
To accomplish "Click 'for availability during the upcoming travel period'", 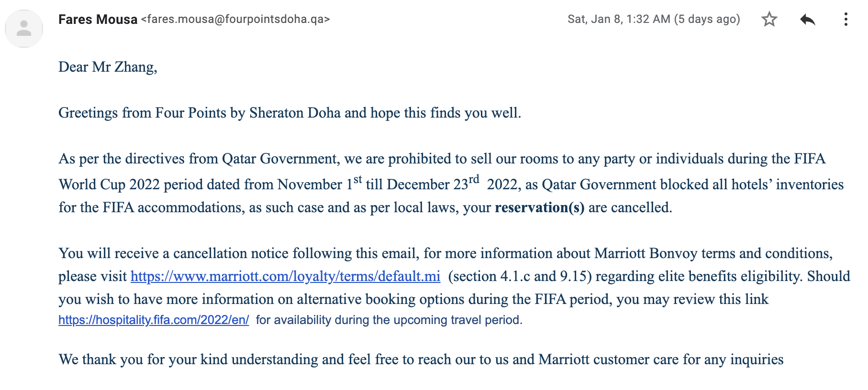I will point(389,320).
